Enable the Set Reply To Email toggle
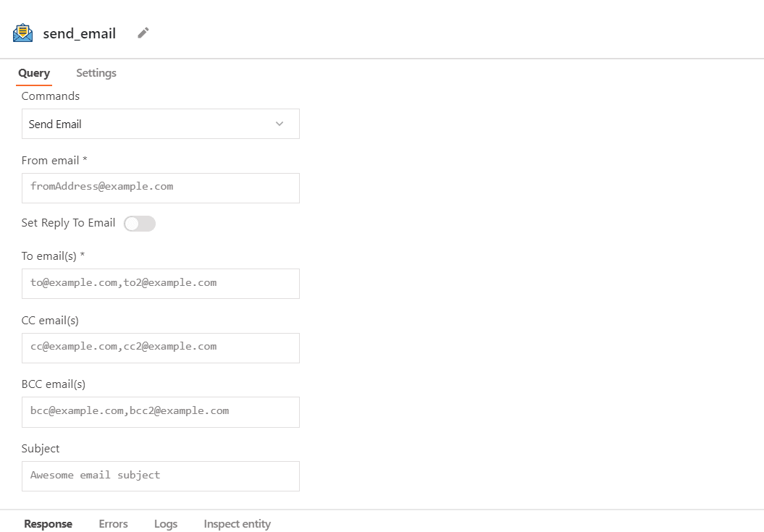 click(139, 224)
